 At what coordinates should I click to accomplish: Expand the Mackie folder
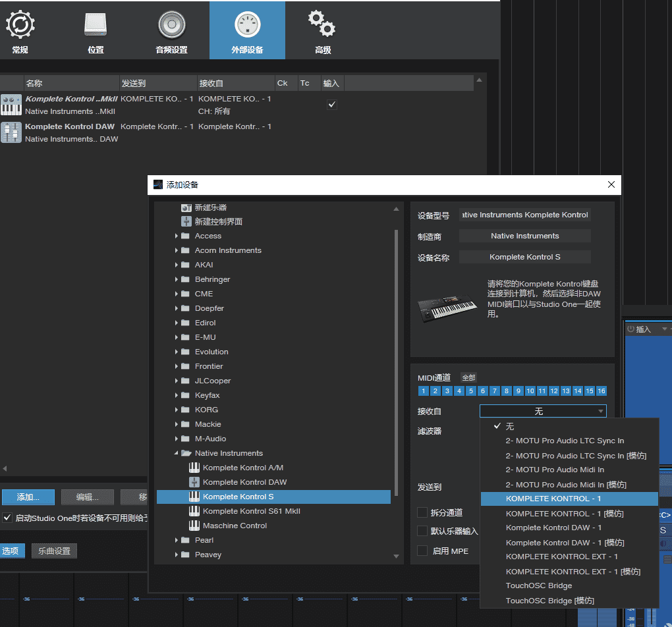click(176, 424)
